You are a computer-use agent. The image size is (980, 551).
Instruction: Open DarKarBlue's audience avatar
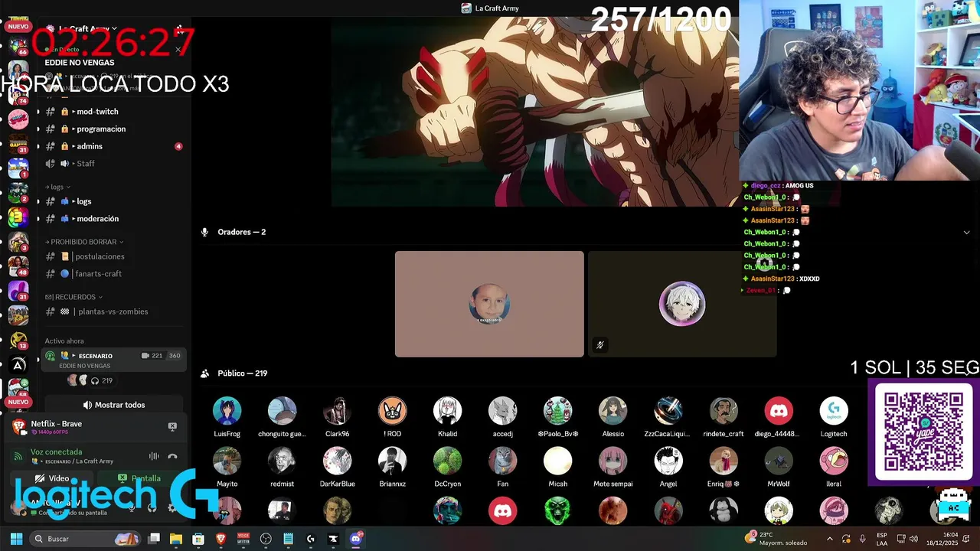(x=337, y=461)
